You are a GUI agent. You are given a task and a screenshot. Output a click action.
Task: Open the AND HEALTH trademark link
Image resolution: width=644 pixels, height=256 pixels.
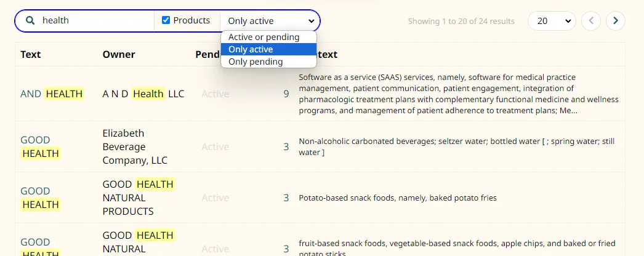click(52, 94)
